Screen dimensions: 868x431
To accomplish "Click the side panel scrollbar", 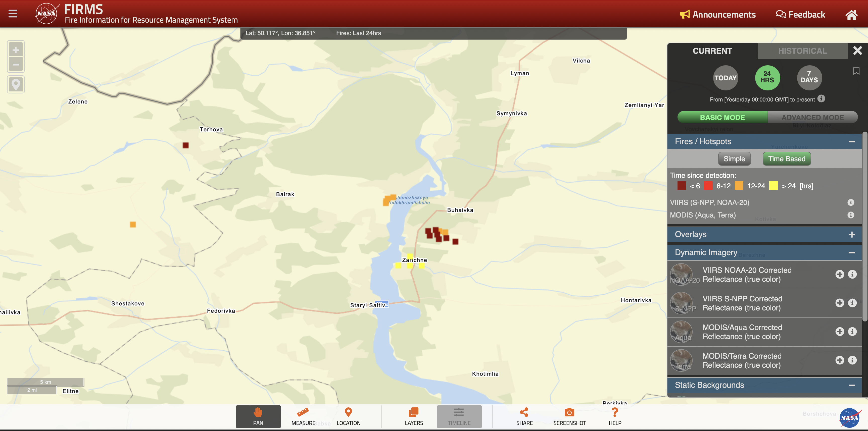I will [x=865, y=226].
